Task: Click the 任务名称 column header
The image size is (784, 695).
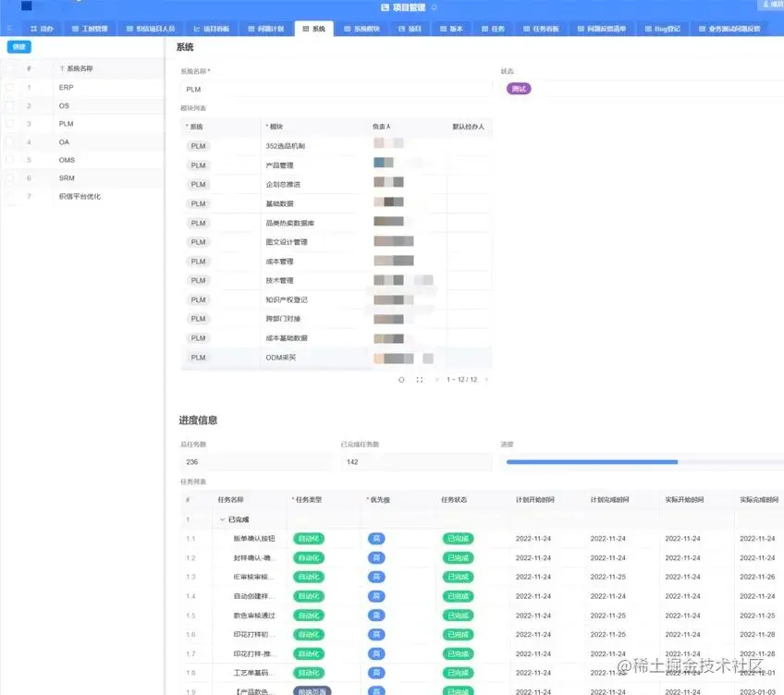Action: coord(230,499)
